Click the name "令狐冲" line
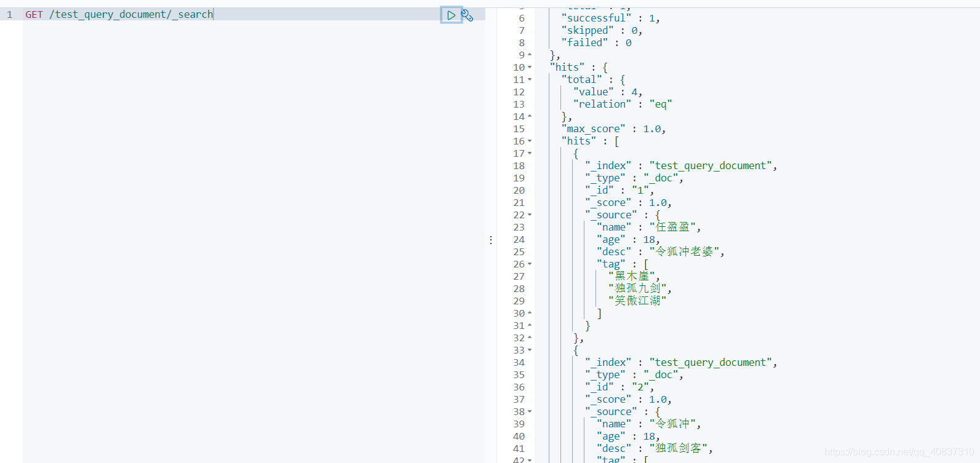The image size is (980, 463). pyautogui.click(x=648, y=424)
